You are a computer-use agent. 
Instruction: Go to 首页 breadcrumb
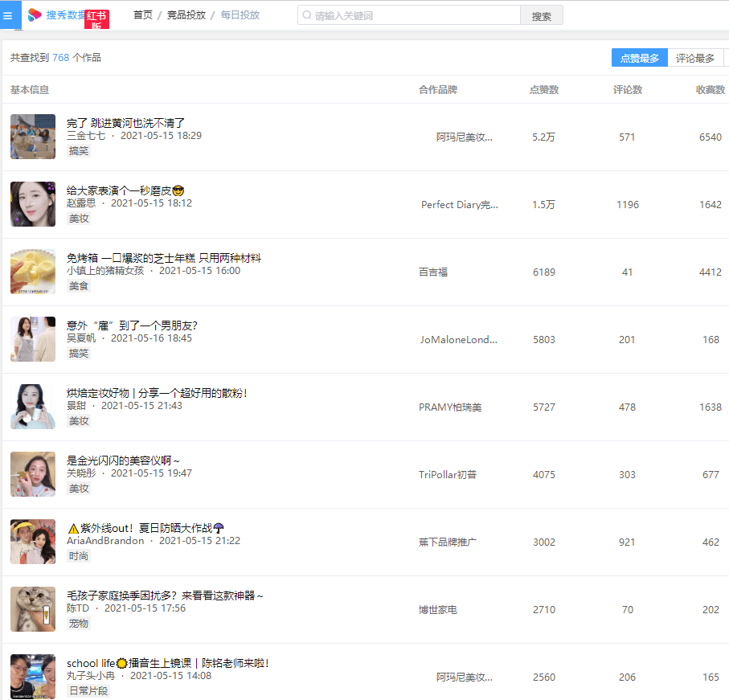pyautogui.click(x=143, y=15)
